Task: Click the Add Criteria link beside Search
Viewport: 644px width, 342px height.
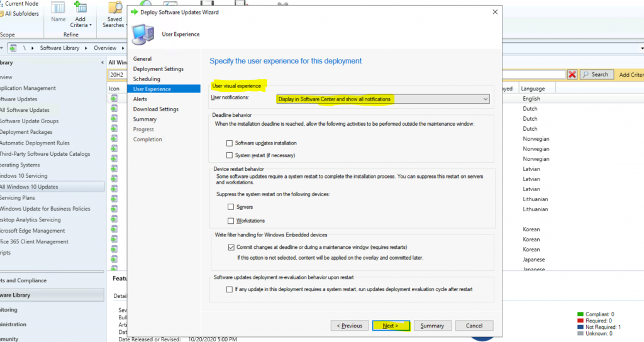Action: click(x=631, y=75)
